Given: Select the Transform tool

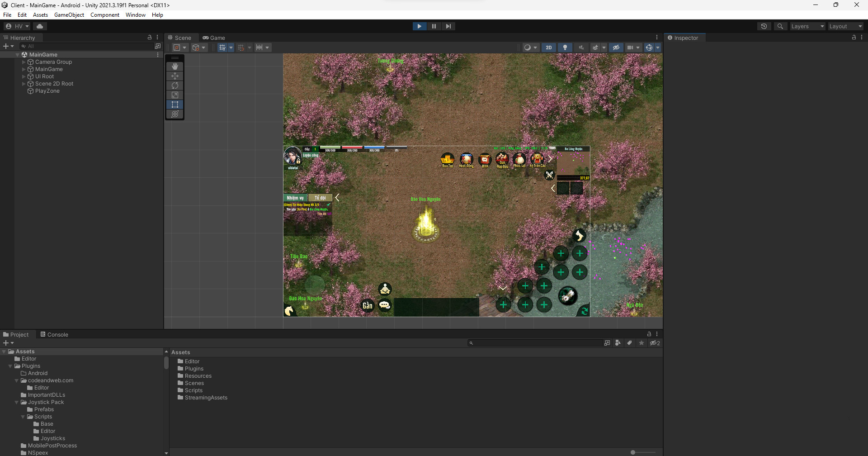Looking at the screenshot, I should (175, 114).
